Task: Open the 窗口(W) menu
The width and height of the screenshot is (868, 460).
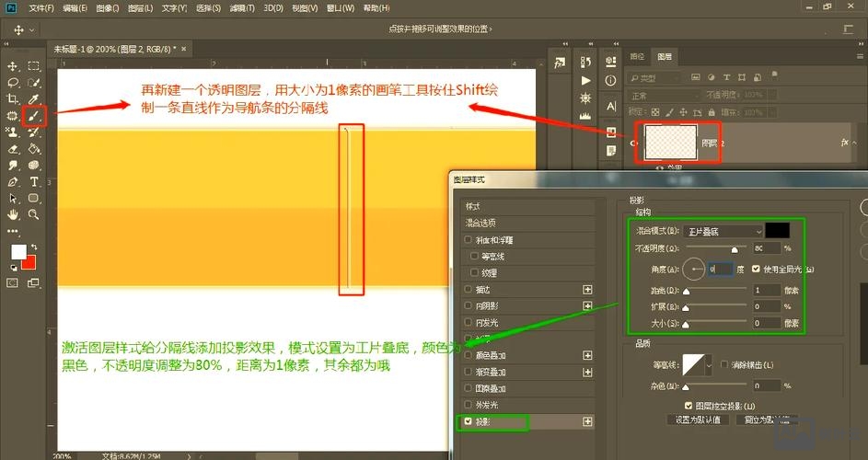Action: [342, 8]
